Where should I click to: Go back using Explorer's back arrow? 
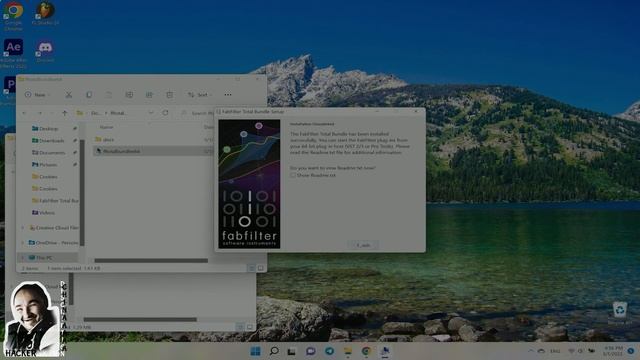tap(24, 113)
